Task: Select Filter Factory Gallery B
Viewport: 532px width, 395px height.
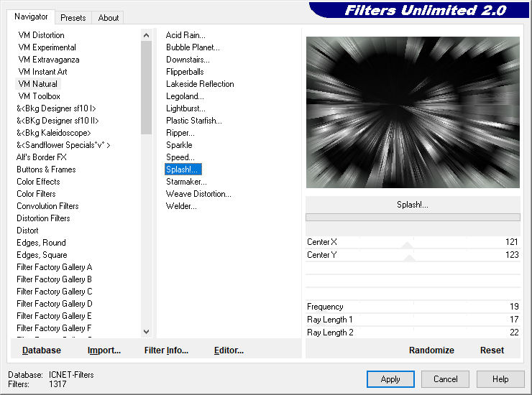Action: point(55,279)
